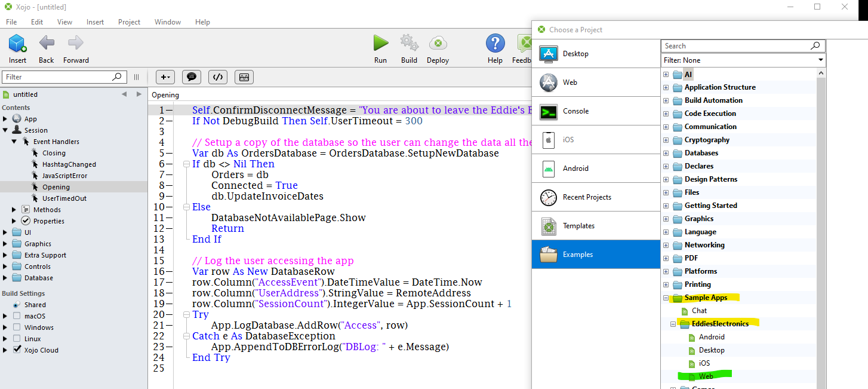Uncheck the Xojo Cloud build target
This screenshot has height=389, width=868.
(x=17, y=350)
